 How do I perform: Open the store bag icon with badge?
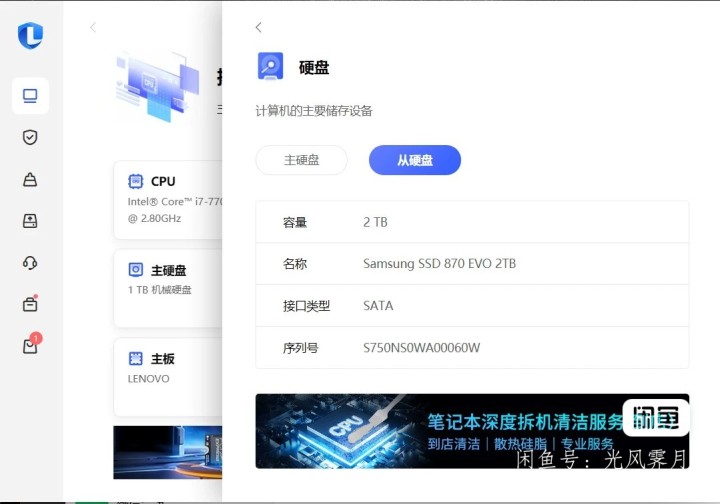pos(31,344)
